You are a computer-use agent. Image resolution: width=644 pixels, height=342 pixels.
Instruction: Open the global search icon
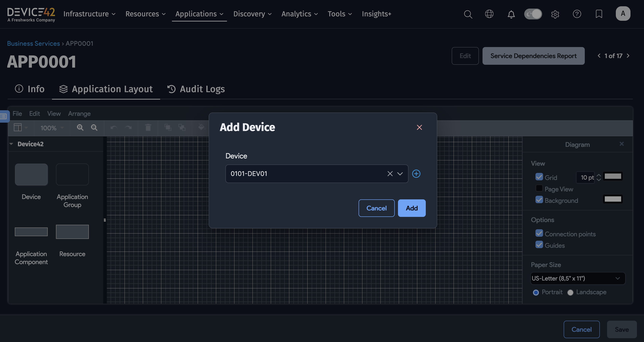(468, 14)
